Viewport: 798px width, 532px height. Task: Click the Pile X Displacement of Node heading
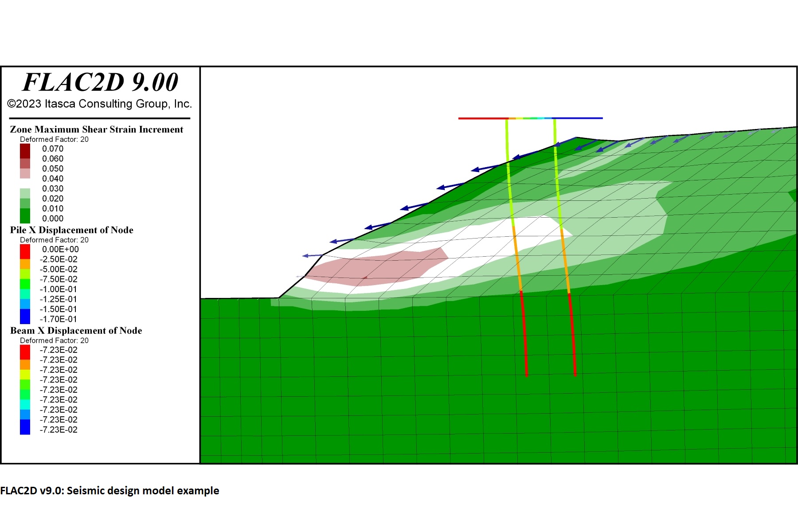[x=71, y=230]
